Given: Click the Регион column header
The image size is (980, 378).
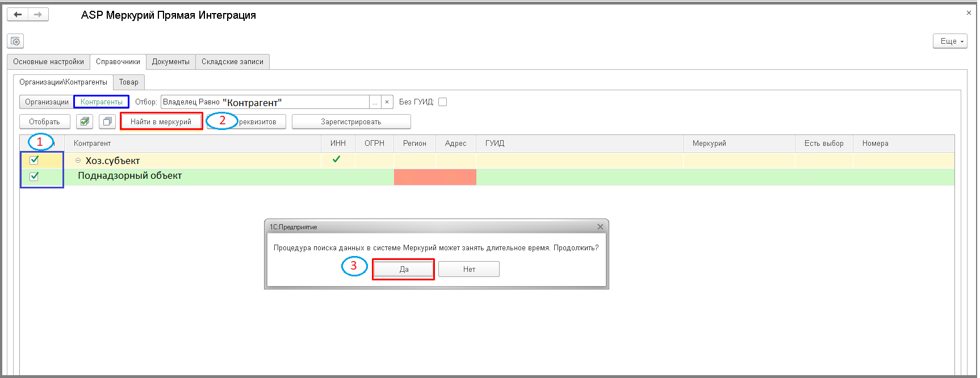Looking at the screenshot, I should [x=415, y=144].
